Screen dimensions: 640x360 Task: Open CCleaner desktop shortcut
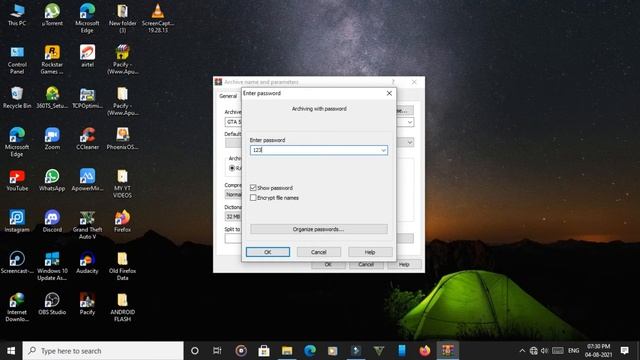pyautogui.click(x=87, y=139)
